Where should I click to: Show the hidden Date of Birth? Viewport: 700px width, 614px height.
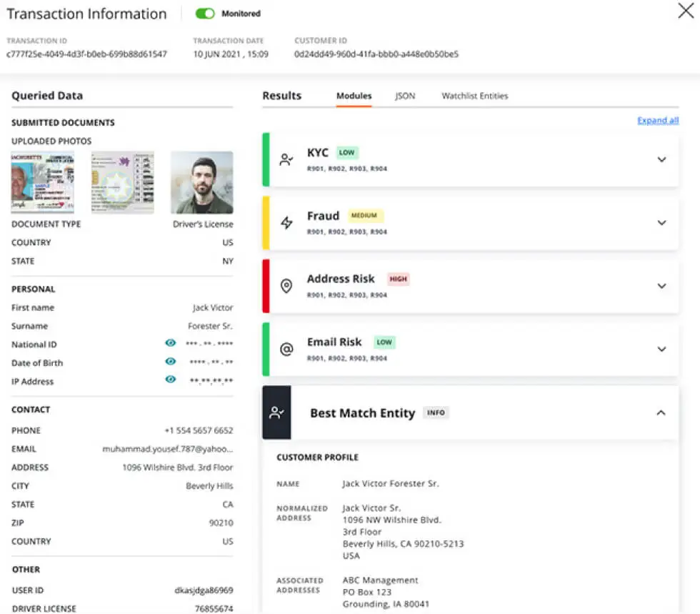(x=170, y=362)
